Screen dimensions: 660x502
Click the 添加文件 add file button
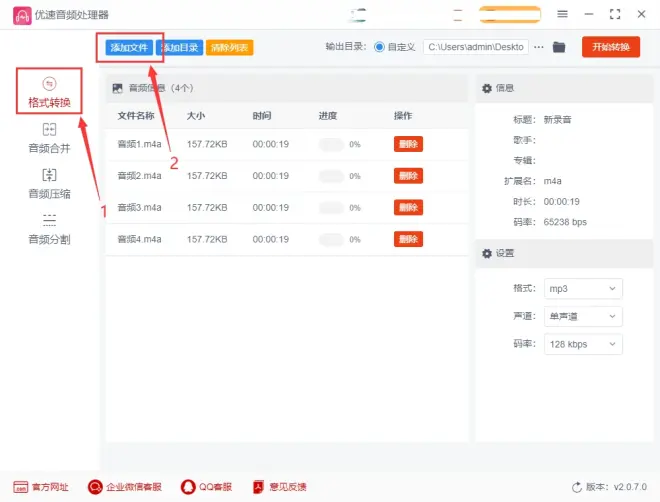click(x=128, y=47)
